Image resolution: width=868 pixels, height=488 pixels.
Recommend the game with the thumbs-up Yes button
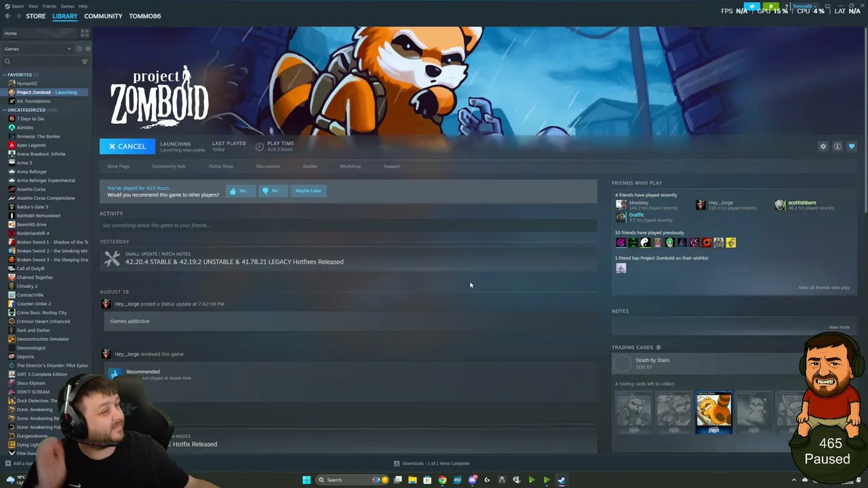(x=241, y=191)
